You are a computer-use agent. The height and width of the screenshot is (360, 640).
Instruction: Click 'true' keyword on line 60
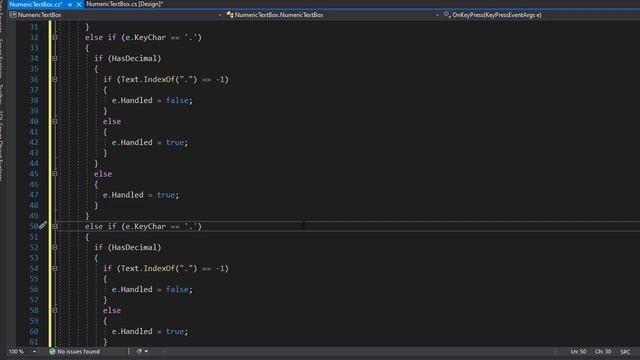point(175,331)
